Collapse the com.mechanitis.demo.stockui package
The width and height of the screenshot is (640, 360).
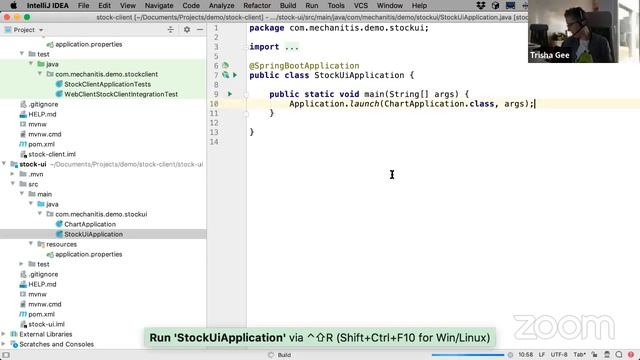pyautogui.click(x=40, y=214)
